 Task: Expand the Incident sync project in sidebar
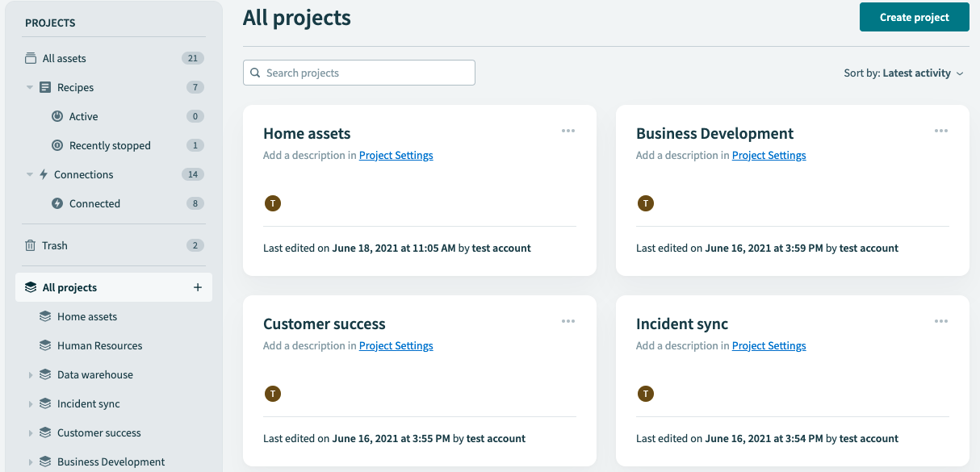tap(31, 404)
